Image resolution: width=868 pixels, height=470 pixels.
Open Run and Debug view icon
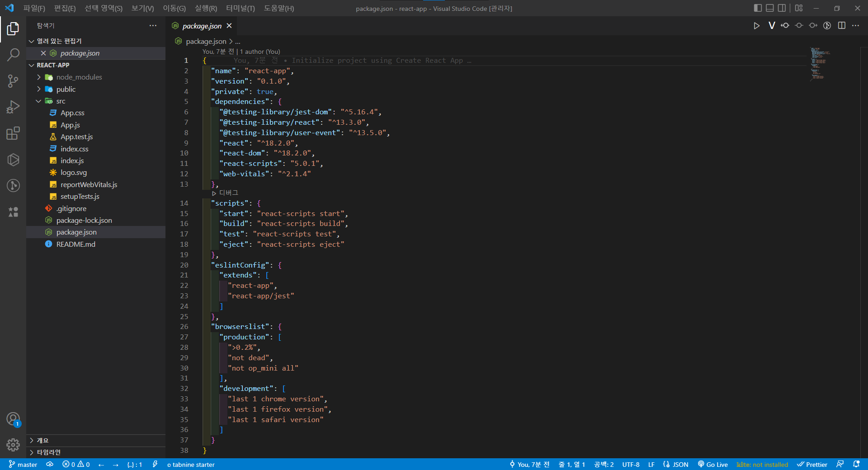(13, 107)
